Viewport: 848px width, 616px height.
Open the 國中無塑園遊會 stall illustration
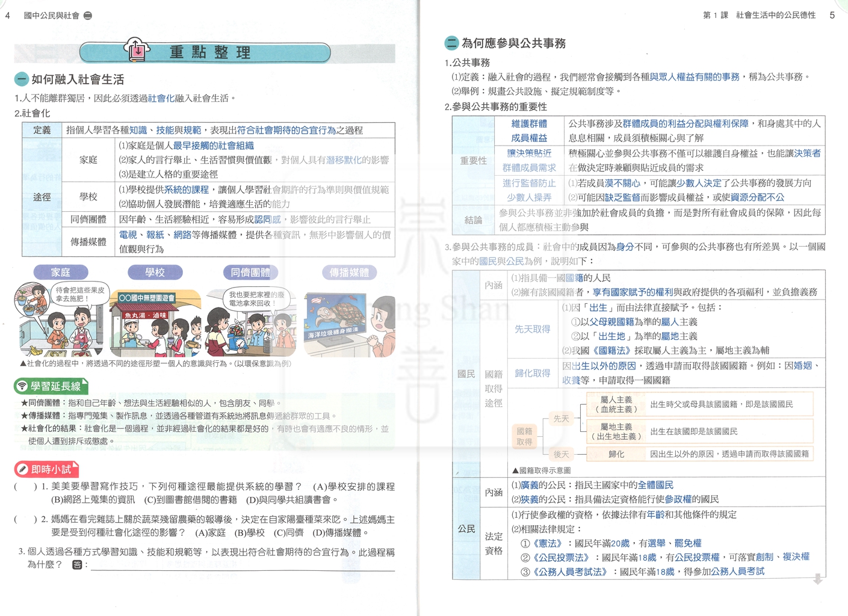(x=156, y=323)
